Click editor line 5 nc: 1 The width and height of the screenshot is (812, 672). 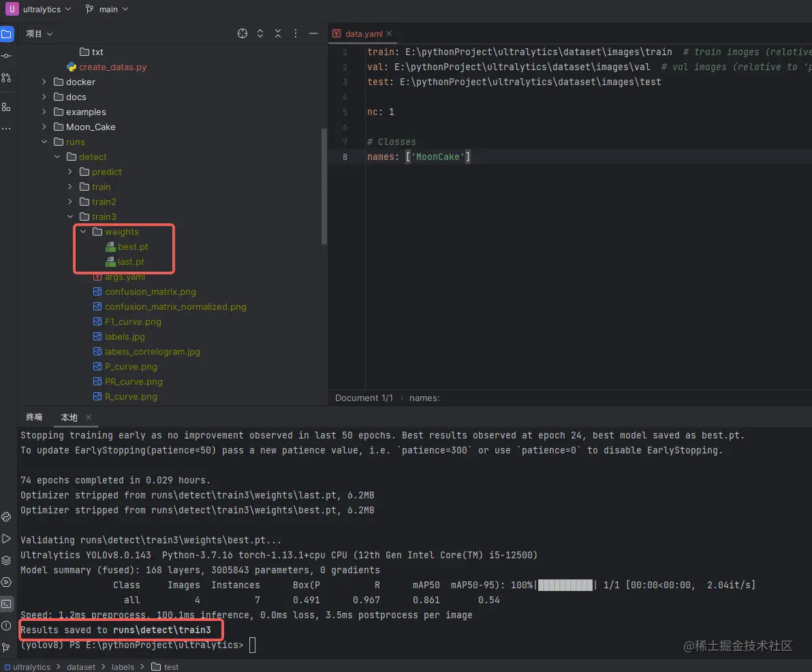coord(381,112)
